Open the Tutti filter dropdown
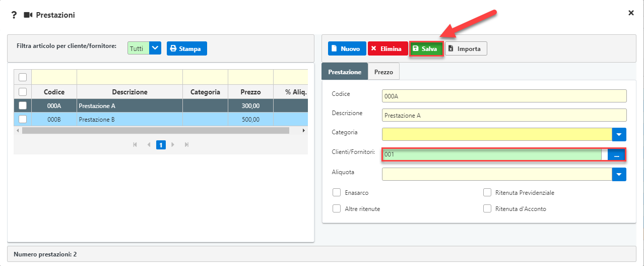This screenshot has width=644, height=266. pyautogui.click(x=155, y=48)
